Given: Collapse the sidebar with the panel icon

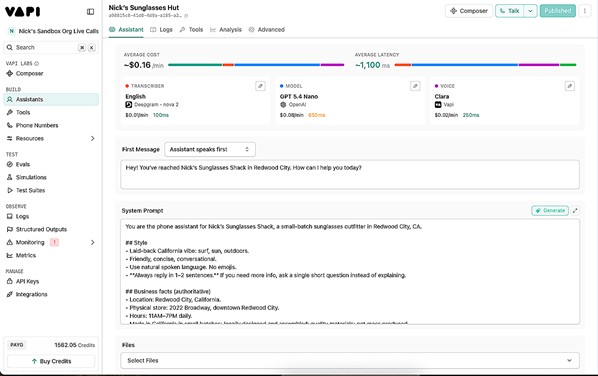Looking at the screenshot, I should click(90, 12).
